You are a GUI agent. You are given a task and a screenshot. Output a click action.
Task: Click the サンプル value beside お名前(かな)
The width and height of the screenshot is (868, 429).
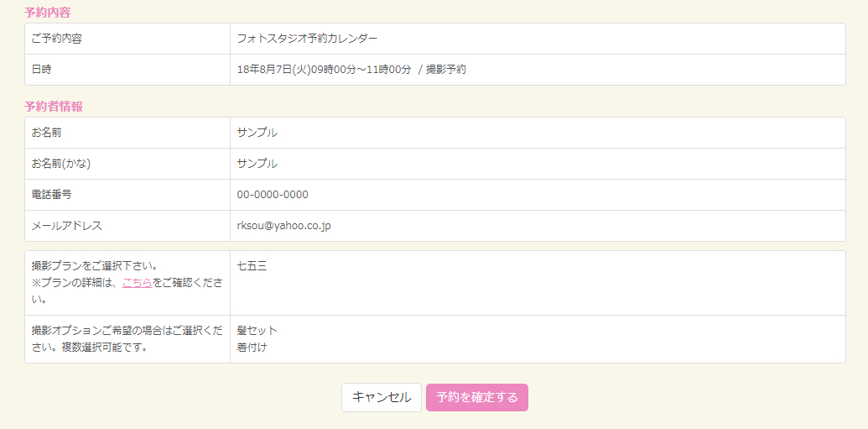(x=257, y=164)
